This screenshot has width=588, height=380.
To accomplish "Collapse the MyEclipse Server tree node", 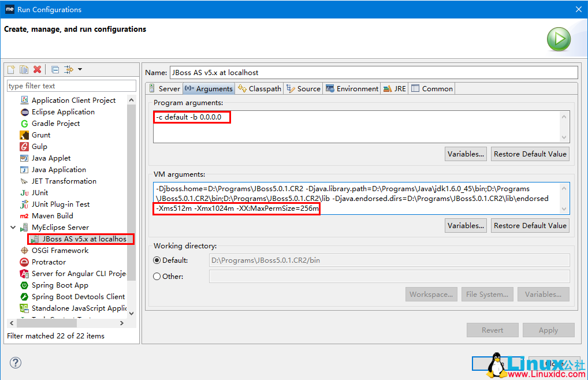I will [x=13, y=228].
